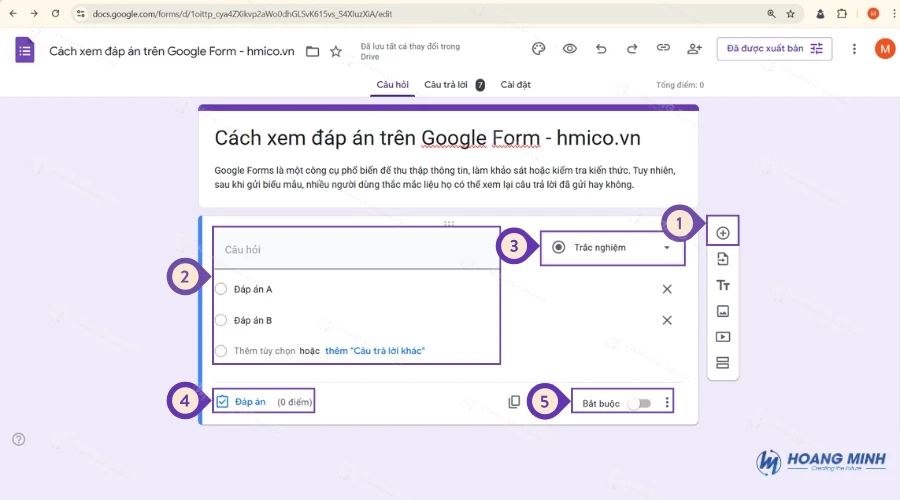Image resolution: width=900 pixels, height=500 pixels.
Task: Click the form name in top bar
Action: 172,51
